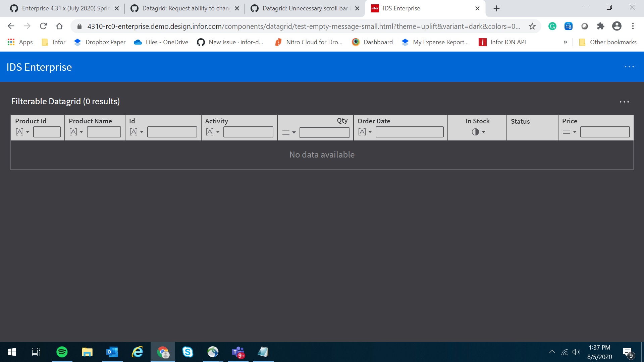
Task: Open Microsoft Teams from the taskbar
Action: pos(238,352)
